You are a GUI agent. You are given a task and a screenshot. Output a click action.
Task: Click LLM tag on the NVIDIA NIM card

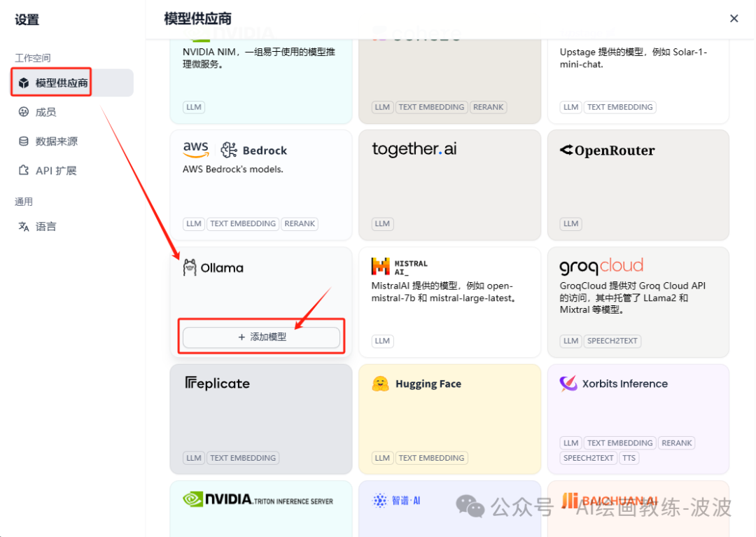(x=194, y=107)
